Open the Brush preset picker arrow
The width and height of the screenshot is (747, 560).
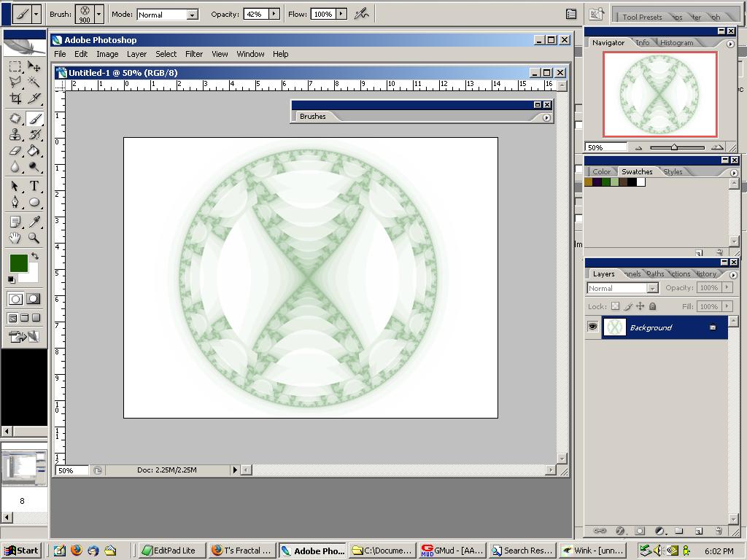[x=98, y=14]
